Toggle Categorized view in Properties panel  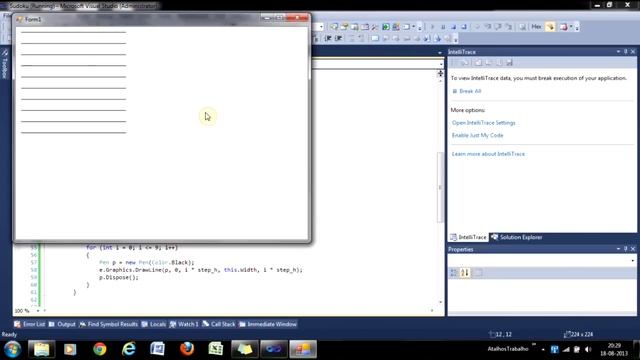pos(454,273)
